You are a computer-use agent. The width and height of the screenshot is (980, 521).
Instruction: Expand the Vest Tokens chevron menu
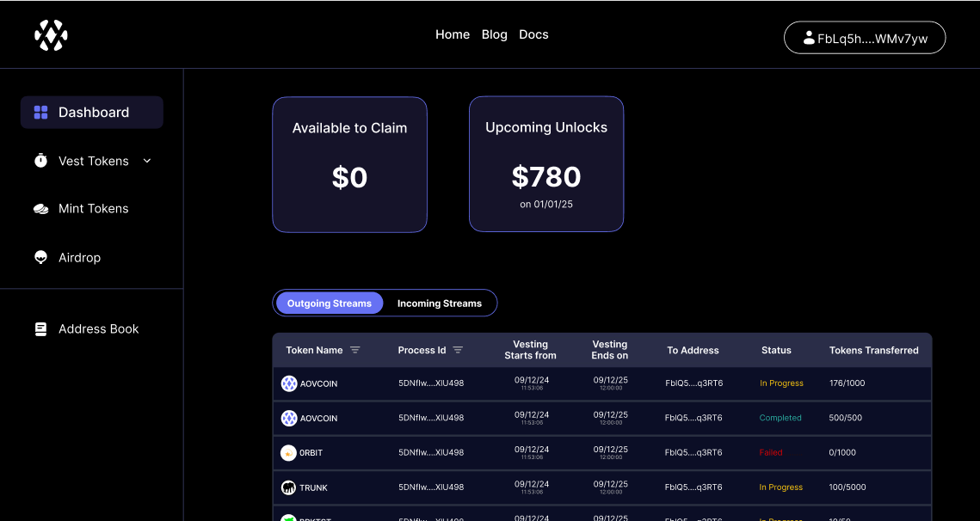146,161
